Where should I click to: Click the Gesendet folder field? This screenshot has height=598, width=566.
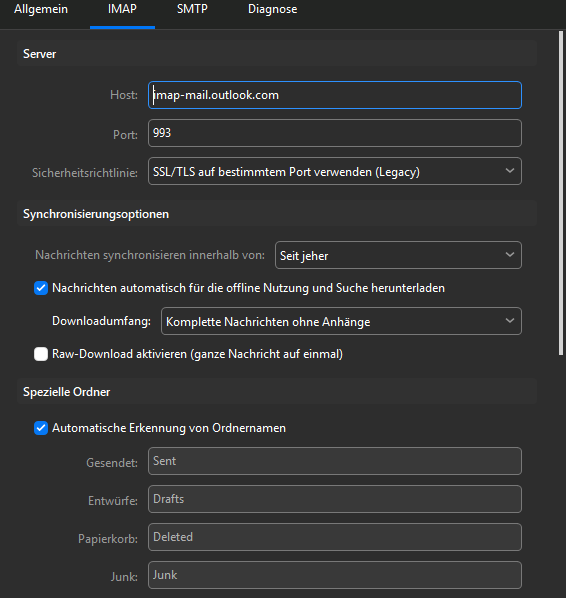point(334,461)
